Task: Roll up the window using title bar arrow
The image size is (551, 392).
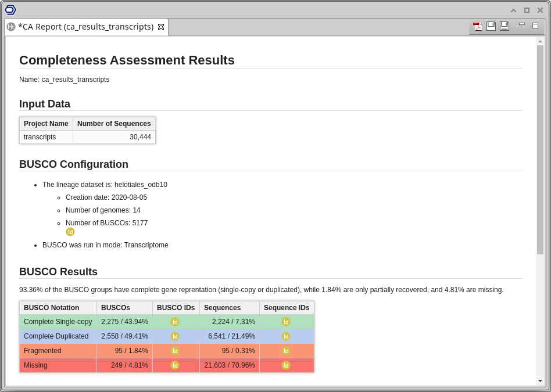Action: pyautogui.click(x=513, y=10)
